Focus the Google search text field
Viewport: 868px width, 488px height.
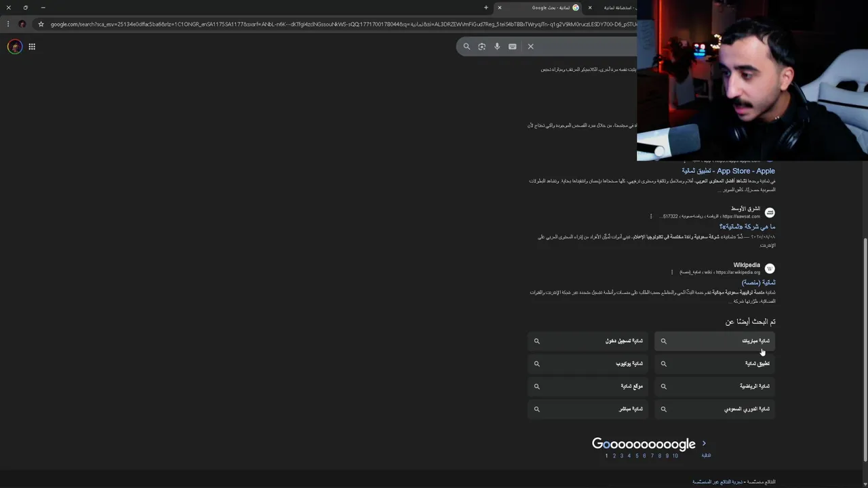(x=587, y=46)
